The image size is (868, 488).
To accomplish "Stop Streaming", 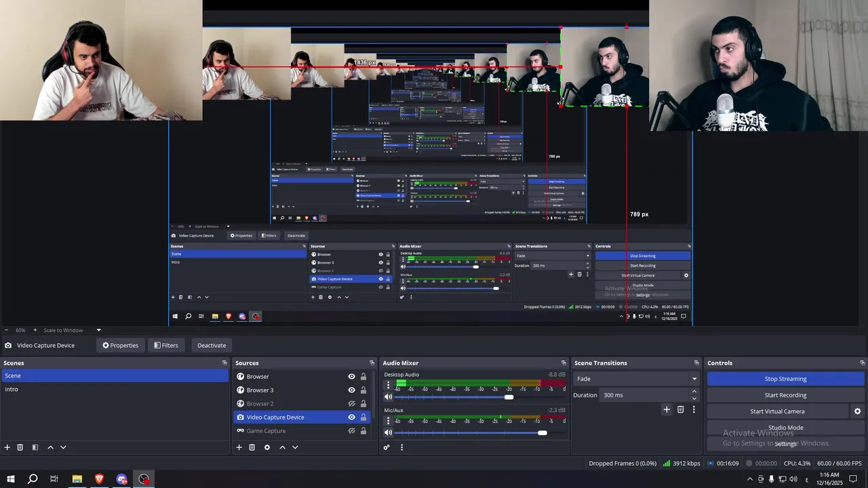I will click(x=785, y=379).
